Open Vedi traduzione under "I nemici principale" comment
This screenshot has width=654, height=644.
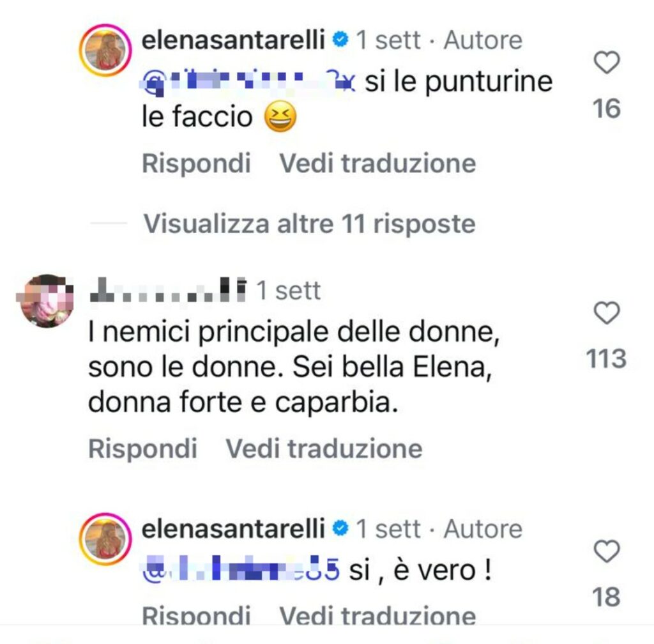point(324,448)
